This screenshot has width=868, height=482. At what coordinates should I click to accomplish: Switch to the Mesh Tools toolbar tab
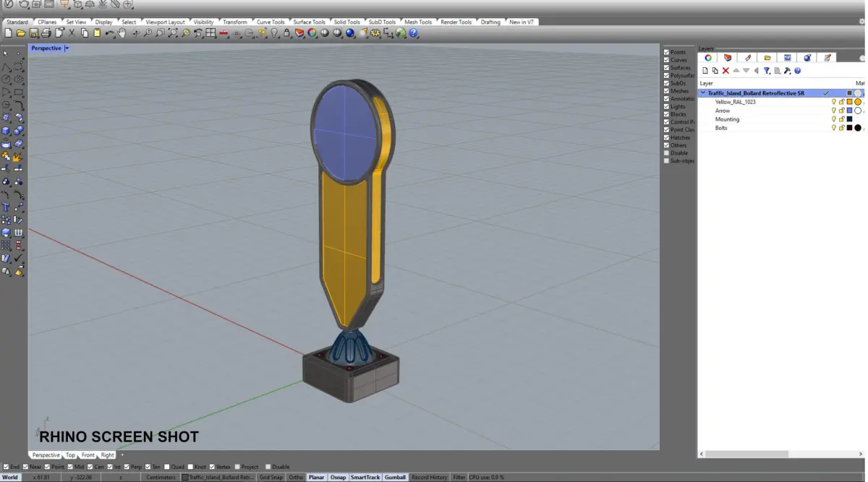pyautogui.click(x=418, y=22)
